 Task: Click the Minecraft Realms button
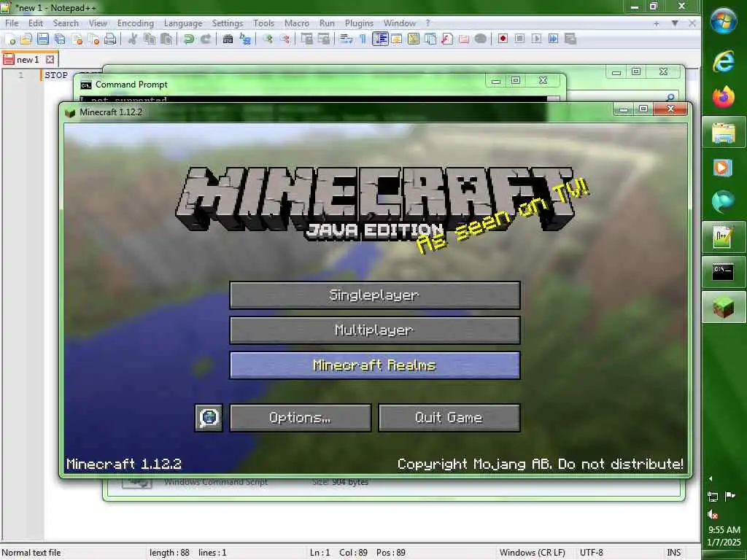tap(374, 365)
